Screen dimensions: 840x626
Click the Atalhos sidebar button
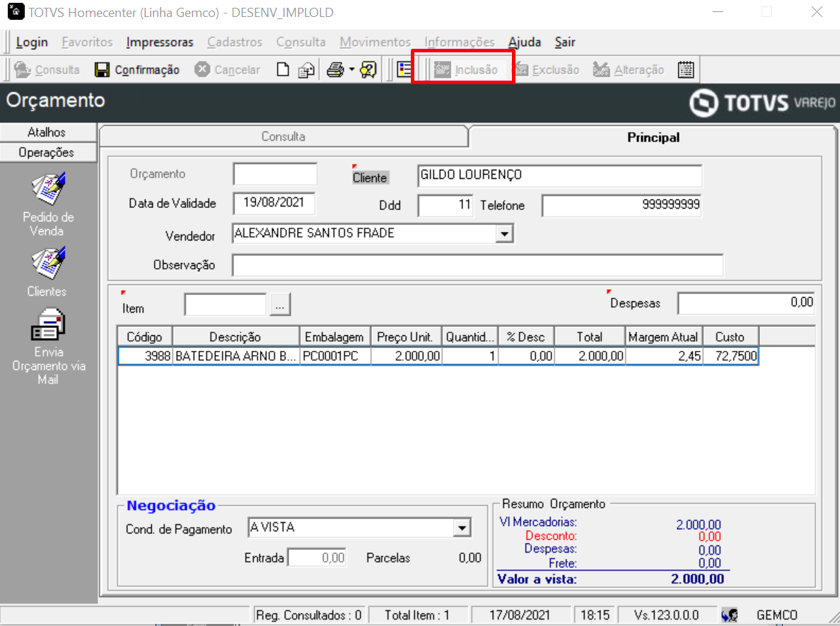point(47,132)
